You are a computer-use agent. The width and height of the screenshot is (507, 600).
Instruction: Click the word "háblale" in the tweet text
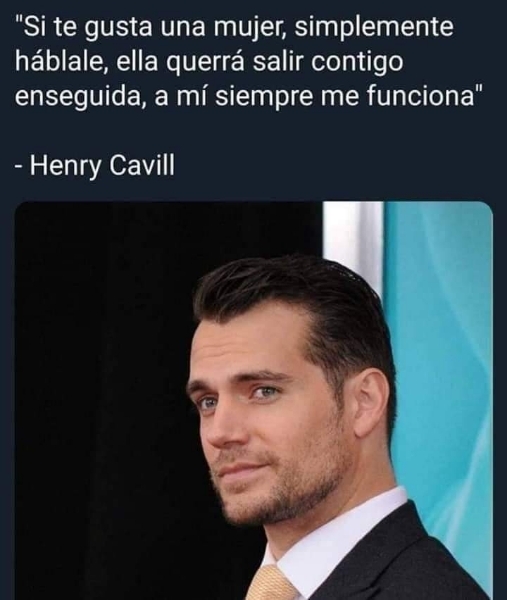point(61,62)
